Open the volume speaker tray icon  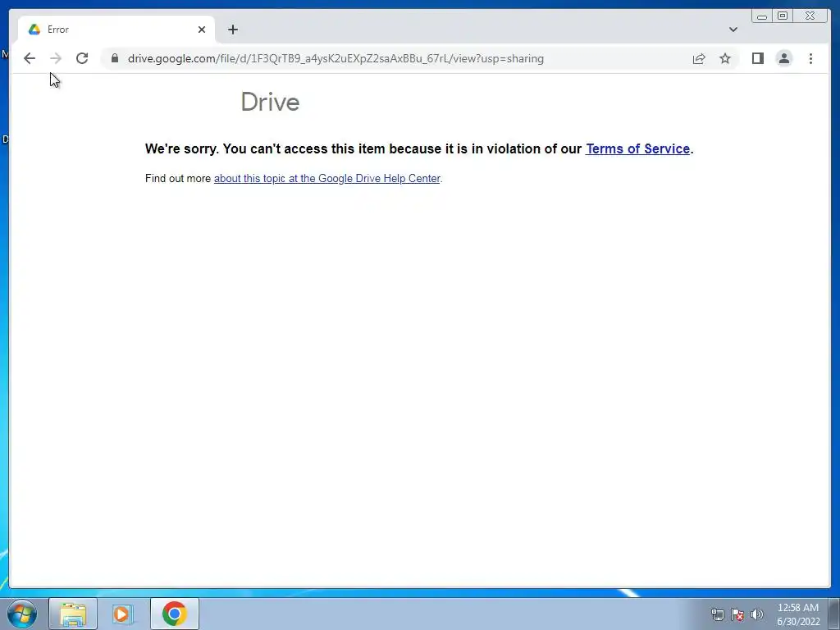pyautogui.click(x=757, y=614)
